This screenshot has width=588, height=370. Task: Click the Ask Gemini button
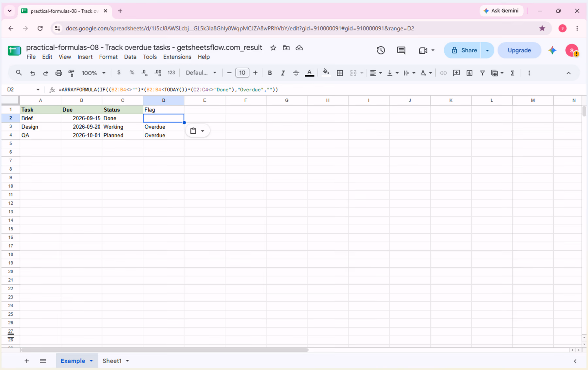(501, 11)
